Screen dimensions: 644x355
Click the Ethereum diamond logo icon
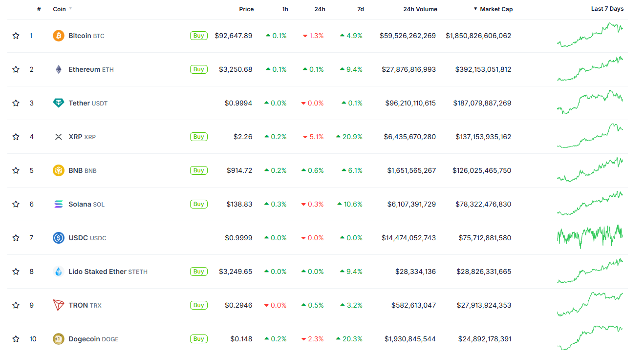coord(59,69)
